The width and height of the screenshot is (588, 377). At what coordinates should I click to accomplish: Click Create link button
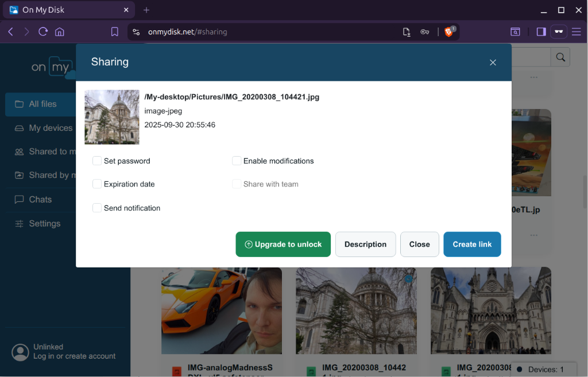pyautogui.click(x=472, y=244)
